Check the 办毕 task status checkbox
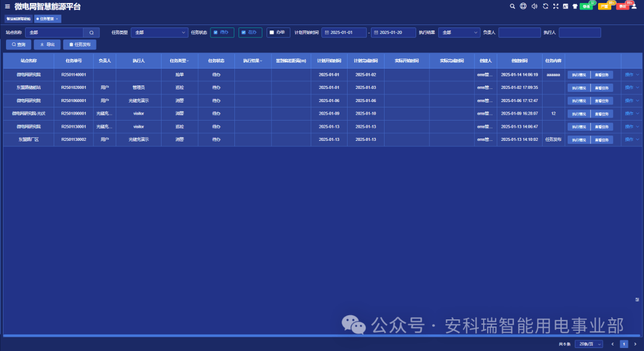 [271, 32]
